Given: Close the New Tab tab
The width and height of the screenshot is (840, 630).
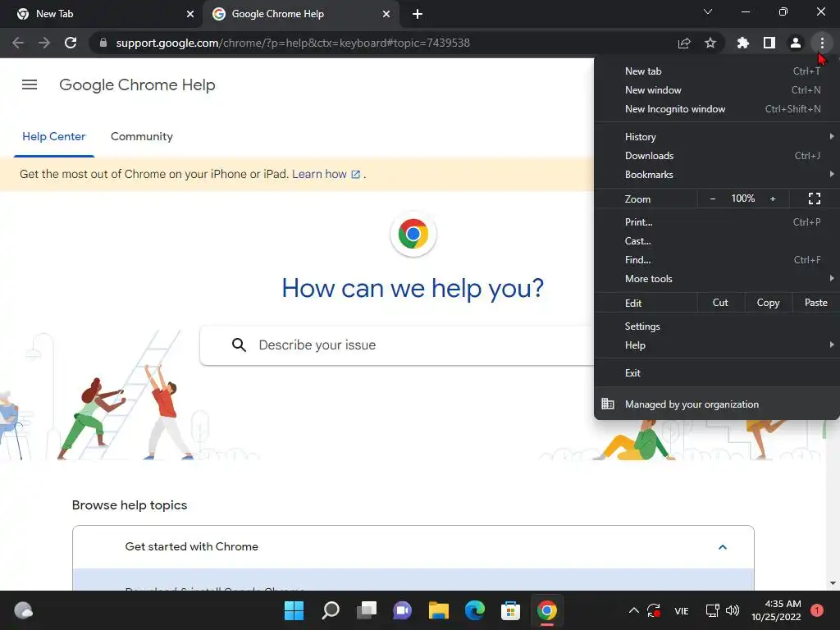Looking at the screenshot, I should (x=190, y=14).
